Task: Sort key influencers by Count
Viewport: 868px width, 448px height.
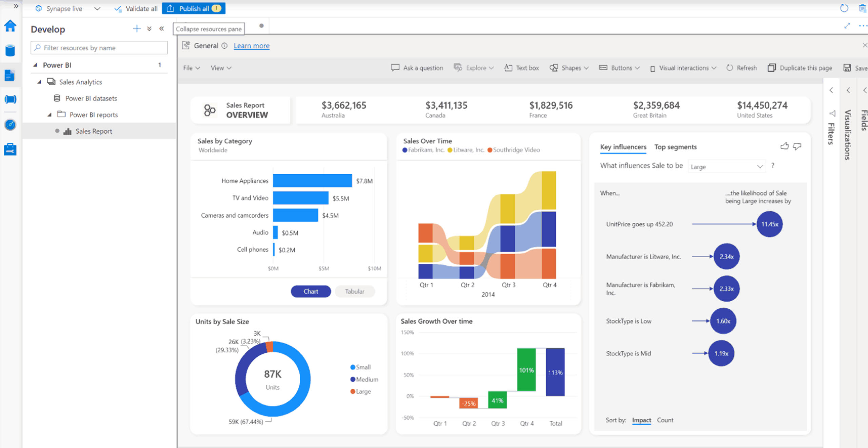Action: pos(665,420)
